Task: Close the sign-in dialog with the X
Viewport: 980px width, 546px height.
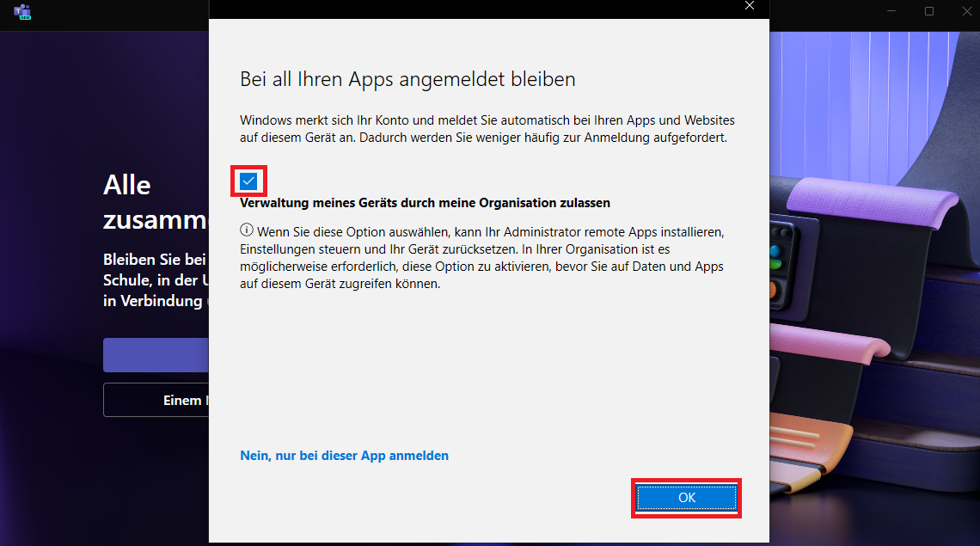Action: (750, 6)
